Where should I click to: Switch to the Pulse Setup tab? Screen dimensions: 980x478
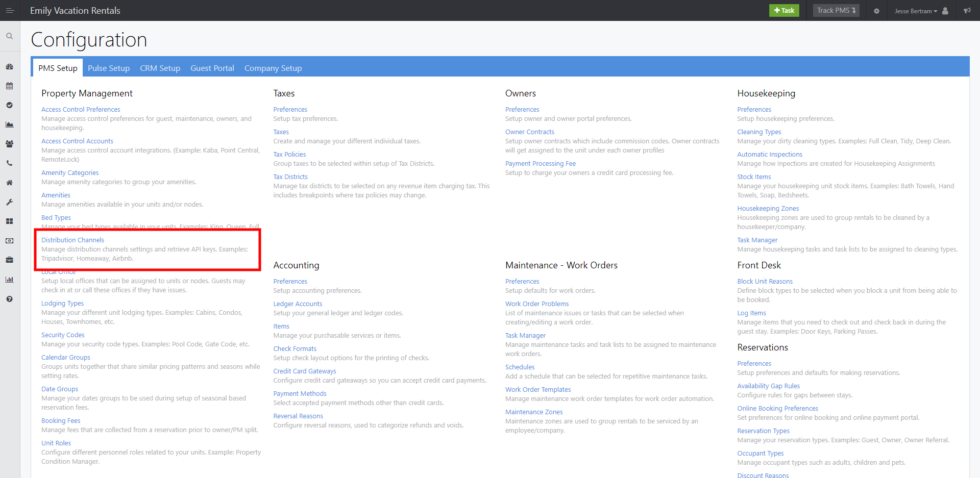pos(109,68)
